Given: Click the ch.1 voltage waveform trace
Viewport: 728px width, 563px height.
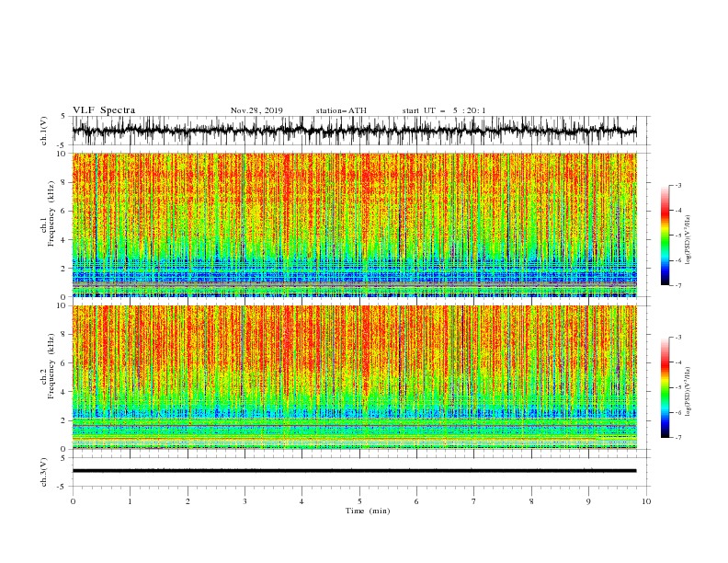Looking at the screenshot, I should point(354,131).
